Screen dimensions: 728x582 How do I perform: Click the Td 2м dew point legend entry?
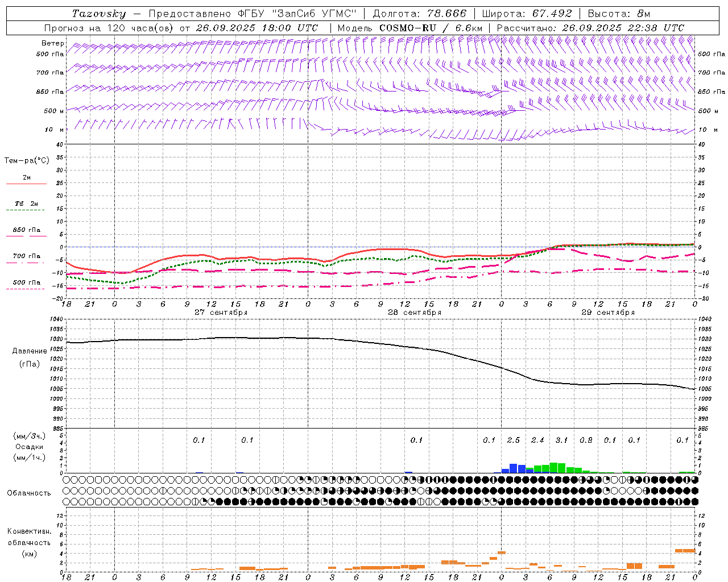pyautogui.click(x=26, y=204)
